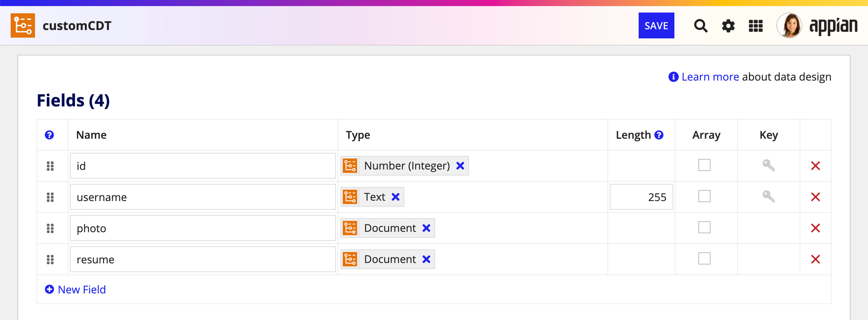
Task: Click the user profile avatar
Action: pyautogui.click(x=789, y=25)
